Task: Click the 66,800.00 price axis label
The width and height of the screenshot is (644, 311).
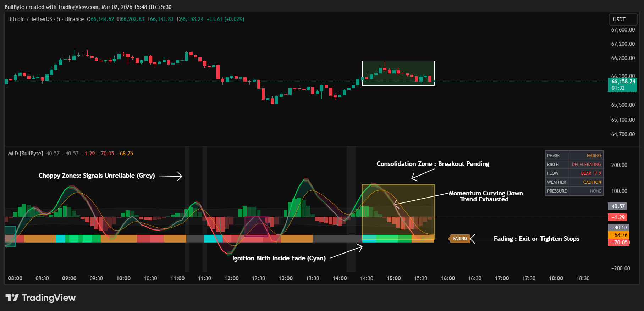Action: click(x=623, y=58)
